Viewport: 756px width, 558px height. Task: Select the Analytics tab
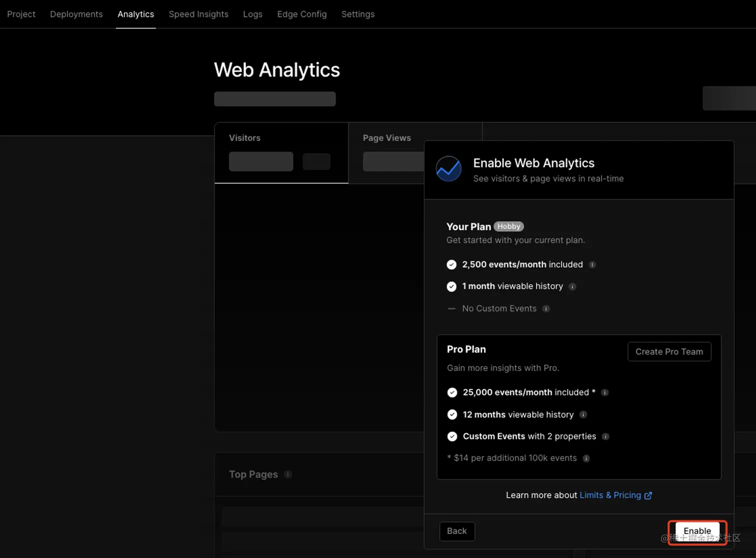pos(135,14)
